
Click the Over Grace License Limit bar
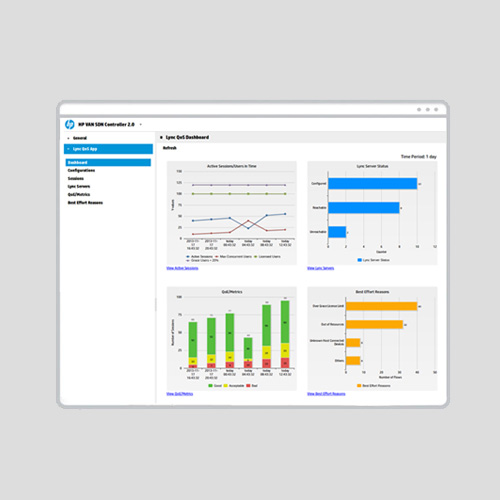coord(382,306)
